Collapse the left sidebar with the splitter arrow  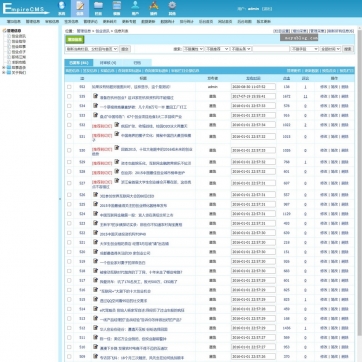60,199
